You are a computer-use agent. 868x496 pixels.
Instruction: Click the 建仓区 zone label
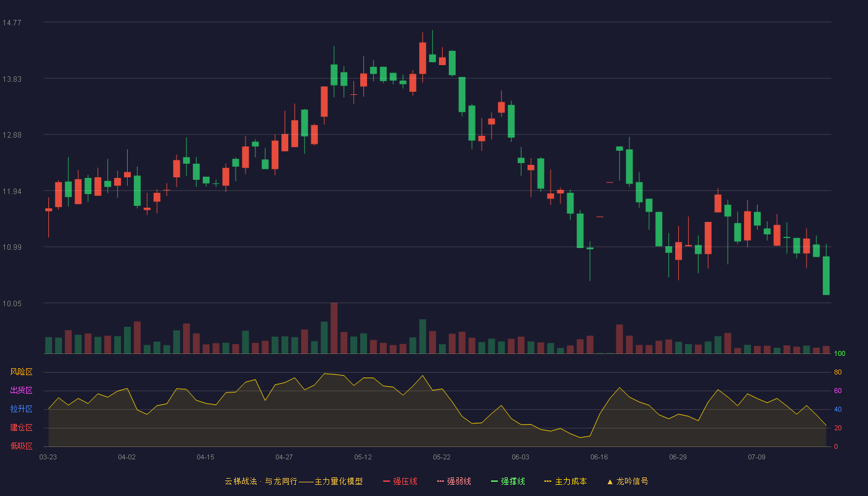pyautogui.click(x=22, y=428)
